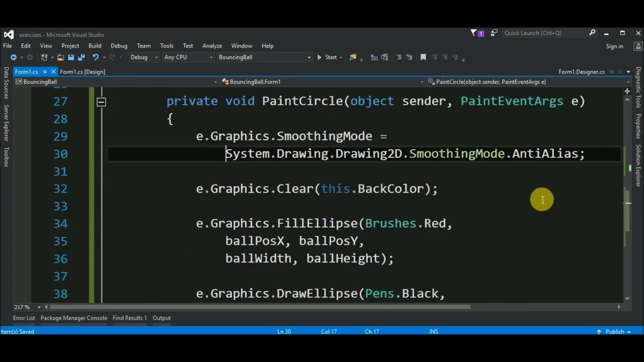
Task: Open the Find Results 1 tab
Action: point(129,318)
